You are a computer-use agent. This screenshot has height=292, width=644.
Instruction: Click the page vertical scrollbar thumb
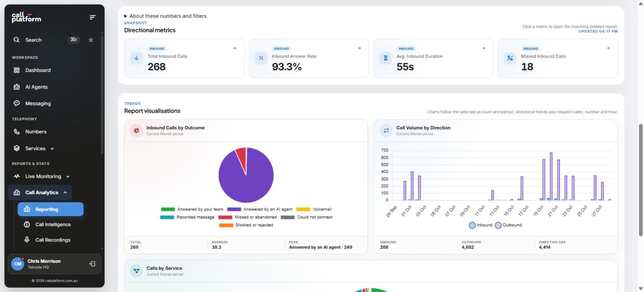point(640,180)
